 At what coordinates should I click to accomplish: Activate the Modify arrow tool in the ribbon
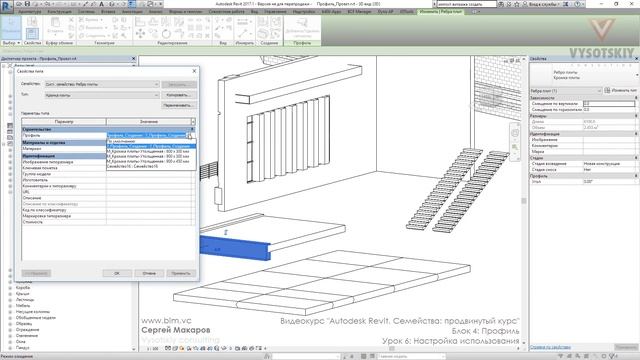[11, 28]
